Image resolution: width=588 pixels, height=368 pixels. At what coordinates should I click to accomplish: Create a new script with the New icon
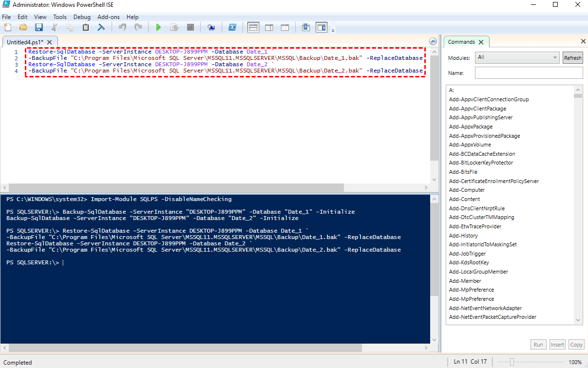(x=7, y=28)
